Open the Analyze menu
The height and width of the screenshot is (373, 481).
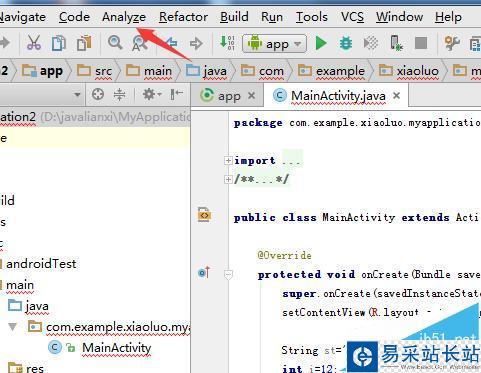click(x=124, y=17)
